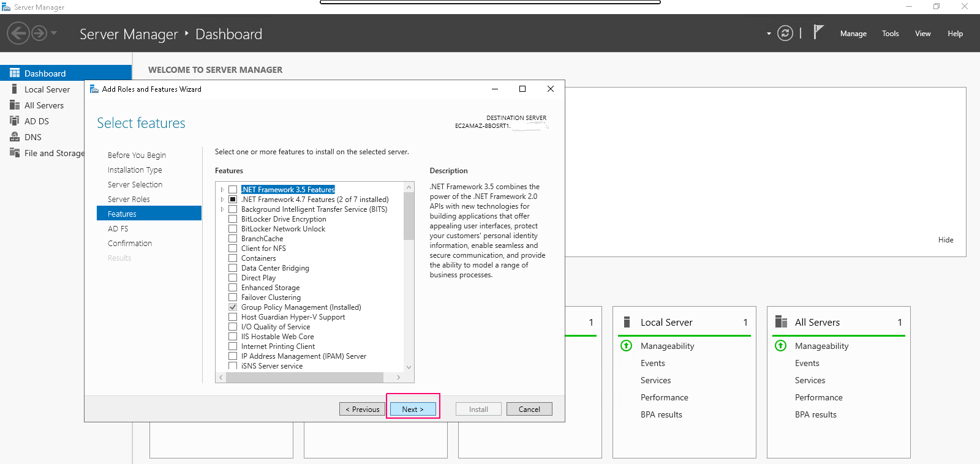980x464 pixels.
Task: Check Enhanced Storage checkbox
Action: click(233, 288)
